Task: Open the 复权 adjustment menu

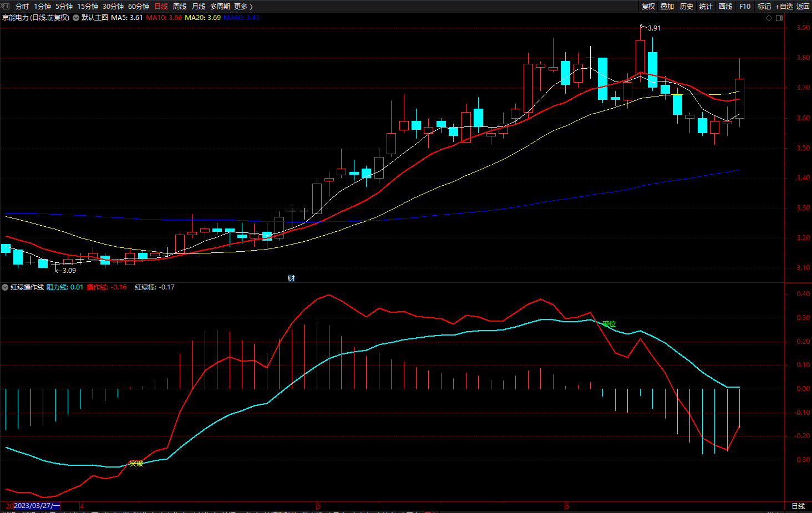Action: [x=648, y=7]
